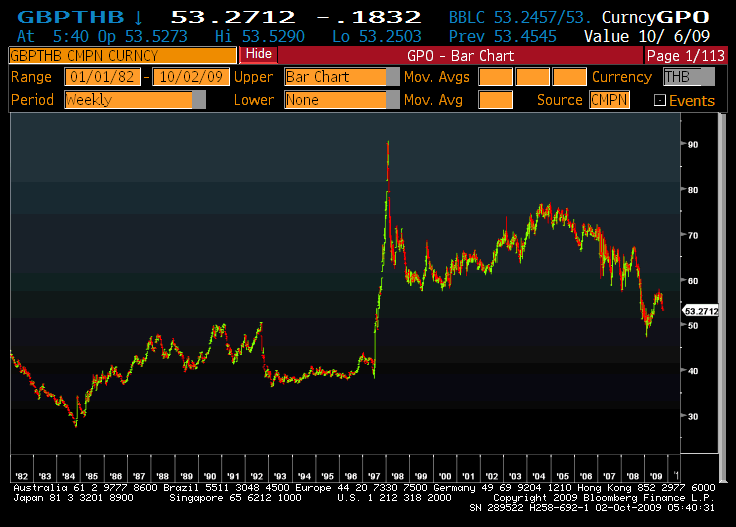This screenshot has width=736, height=527.
Task: Set the range start date 01/01/82
Action: pyautogui.click(x=102, y=76)
